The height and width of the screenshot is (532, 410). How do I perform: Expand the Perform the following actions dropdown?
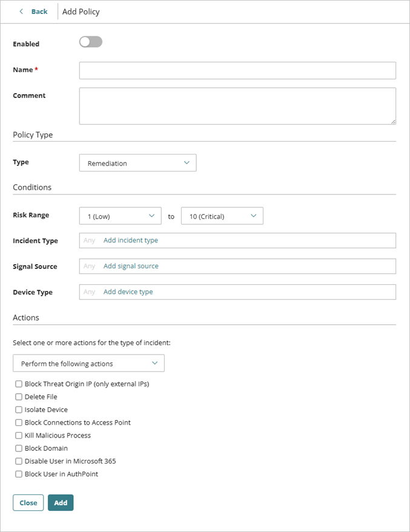[88, 363]
